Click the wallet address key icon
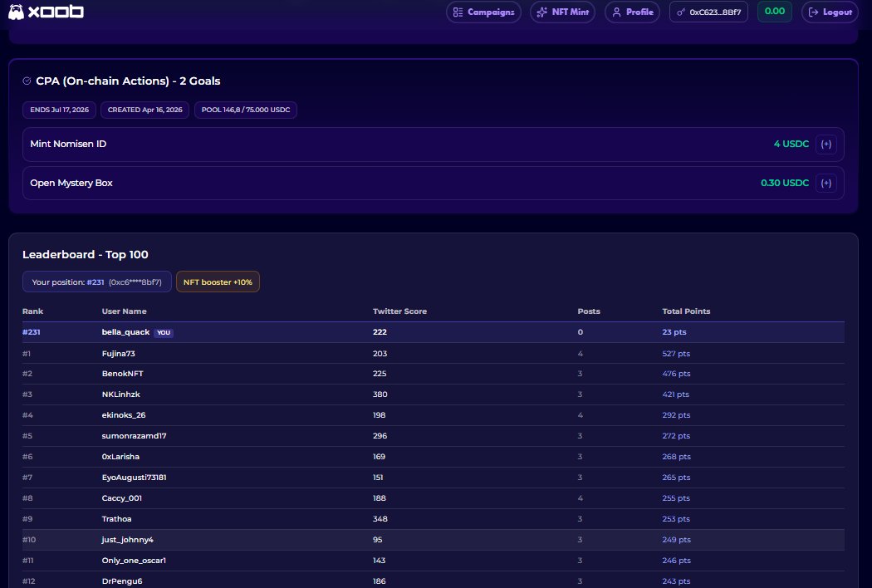 click(x=682, y=12)
